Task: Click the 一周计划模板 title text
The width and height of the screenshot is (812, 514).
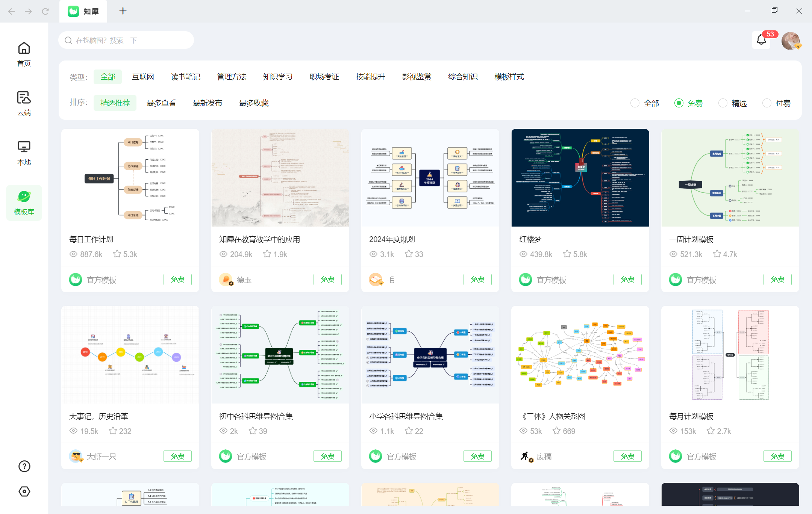Action: 691,239
